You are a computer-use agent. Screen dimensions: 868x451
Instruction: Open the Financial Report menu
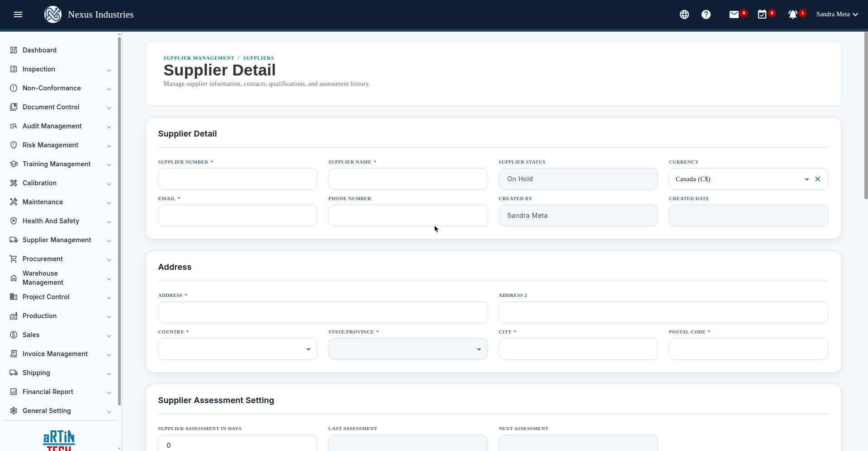pos(61,392)
